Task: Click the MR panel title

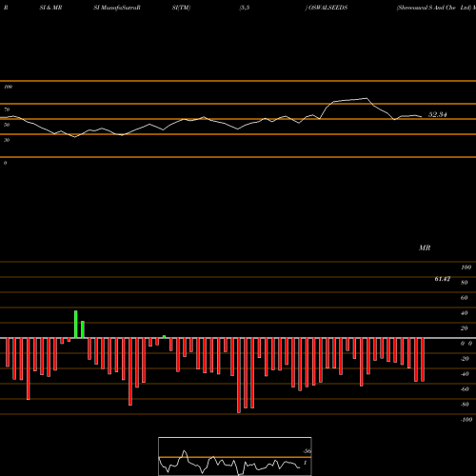Action: (x=425, y=248)
